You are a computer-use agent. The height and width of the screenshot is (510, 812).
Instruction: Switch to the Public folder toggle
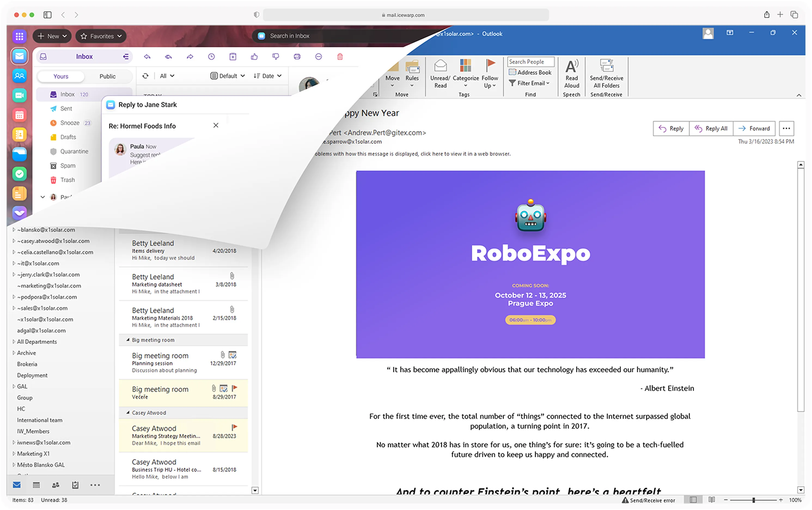pos(107,76)
